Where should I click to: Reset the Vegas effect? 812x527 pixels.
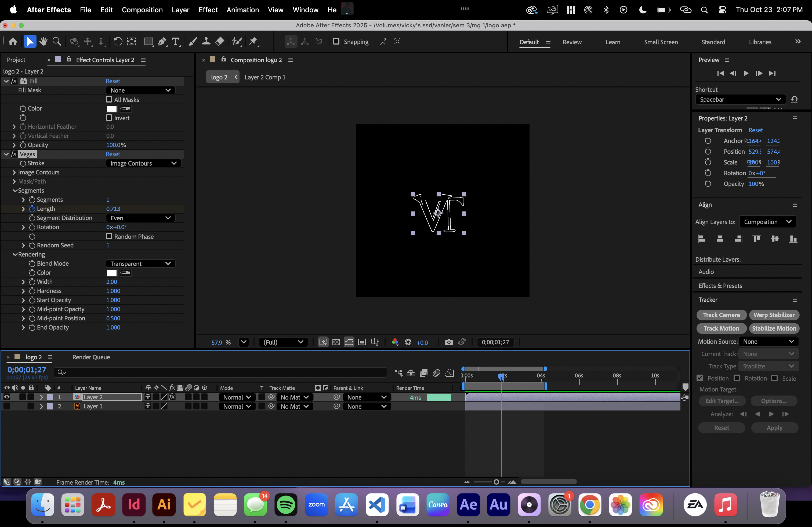coord(113,154)
